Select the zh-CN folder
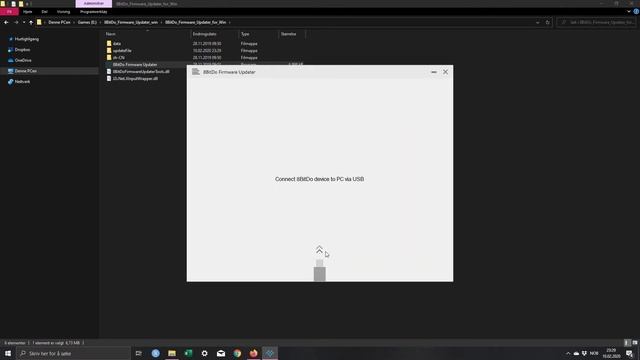640x360 pixels. (x=119, y=58)
